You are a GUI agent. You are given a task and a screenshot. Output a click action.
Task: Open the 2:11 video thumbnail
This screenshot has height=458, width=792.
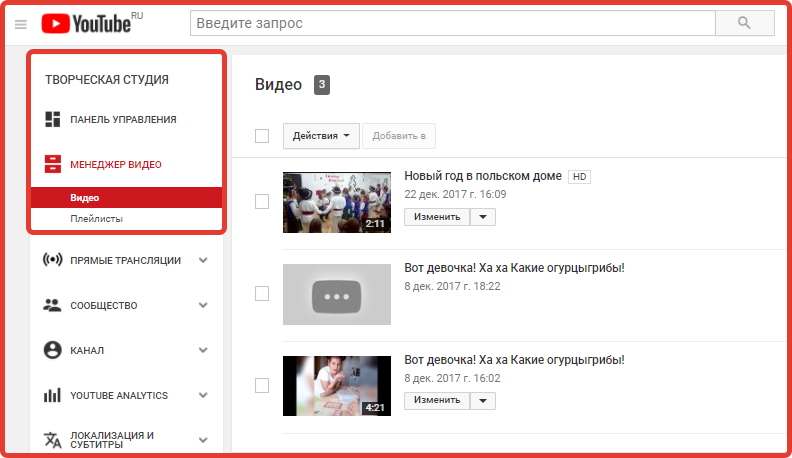point(337,202)
